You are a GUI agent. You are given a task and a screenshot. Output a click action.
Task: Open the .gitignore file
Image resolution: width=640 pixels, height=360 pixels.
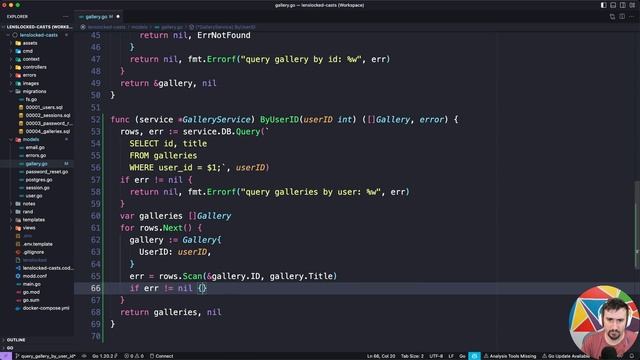33,252
